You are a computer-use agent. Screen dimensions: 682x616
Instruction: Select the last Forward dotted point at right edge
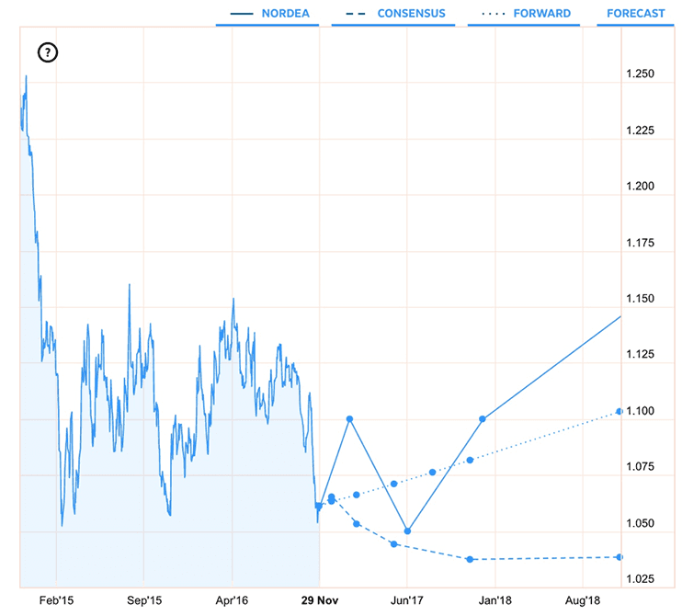click(619, 411)
